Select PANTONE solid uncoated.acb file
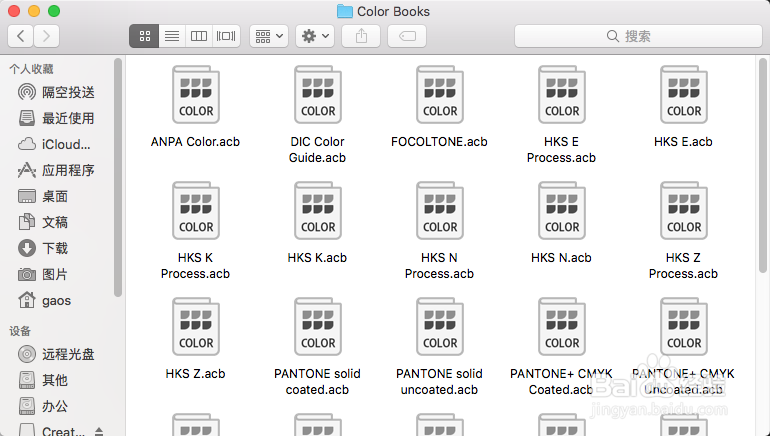The image size is (770, 436). click(440, 347)
